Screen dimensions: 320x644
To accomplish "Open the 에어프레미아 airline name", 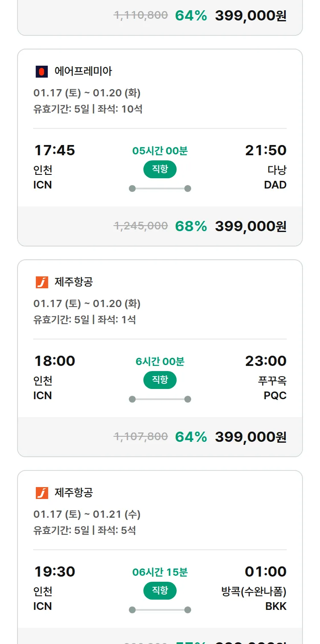I will [x=83, y=71].
